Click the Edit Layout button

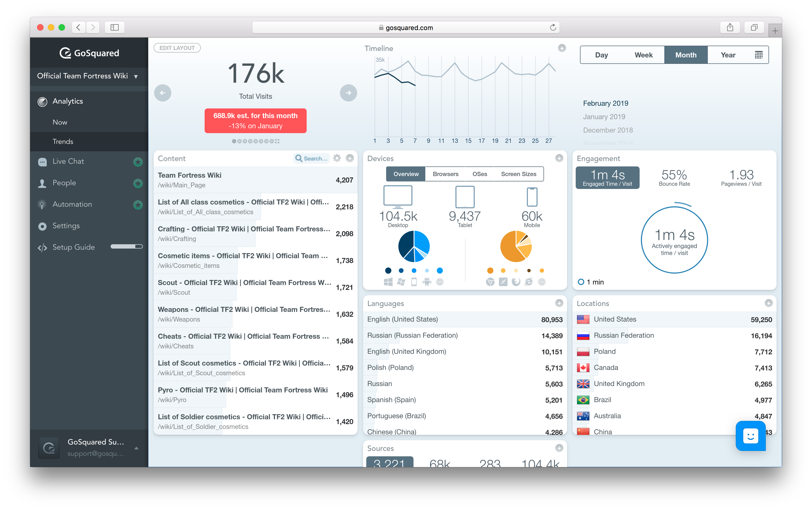[x=177, y=47]
